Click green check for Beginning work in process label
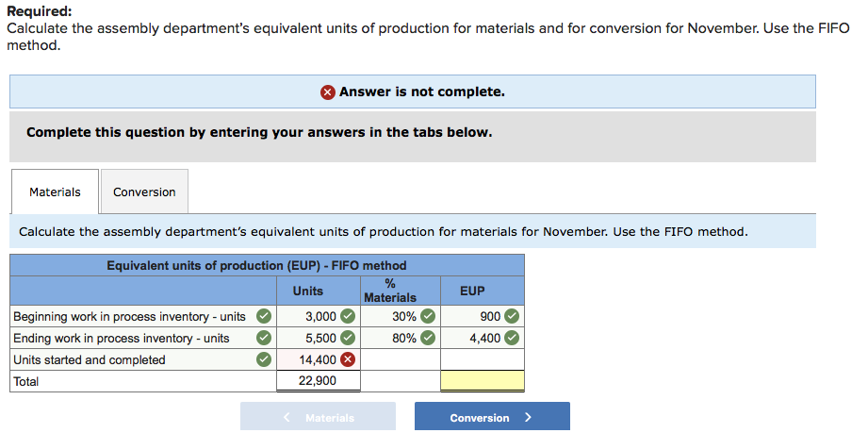This screenshot has width=868, height=433. coord(265,317)
